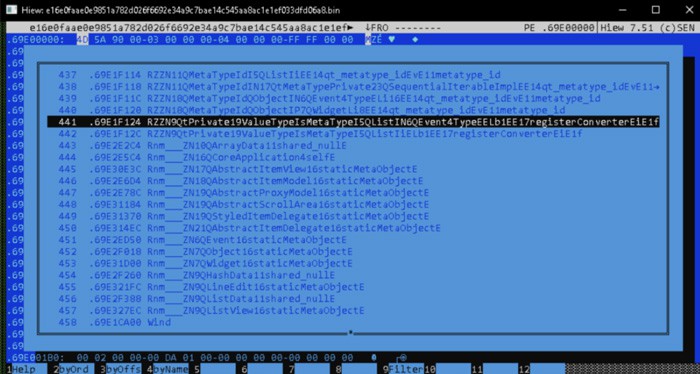
Task: Click the .69E001B0 address on bottom hex line
Action: coord(34,358)
